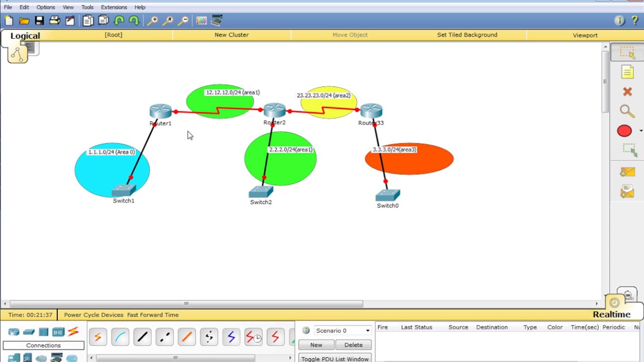This screenshot has height=362, width=644.
Task: Select the Phone cable connection
Action: pyautogui.click(x=209, y=337)
